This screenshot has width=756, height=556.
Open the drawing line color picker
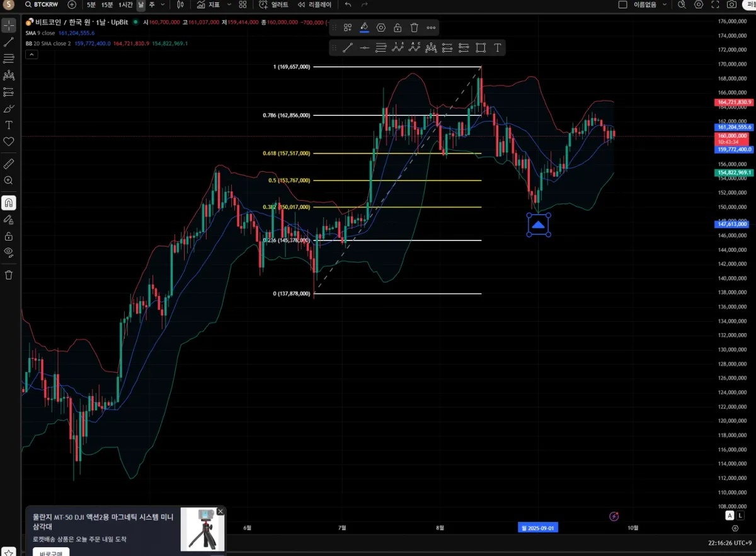(x=364, y=28)
